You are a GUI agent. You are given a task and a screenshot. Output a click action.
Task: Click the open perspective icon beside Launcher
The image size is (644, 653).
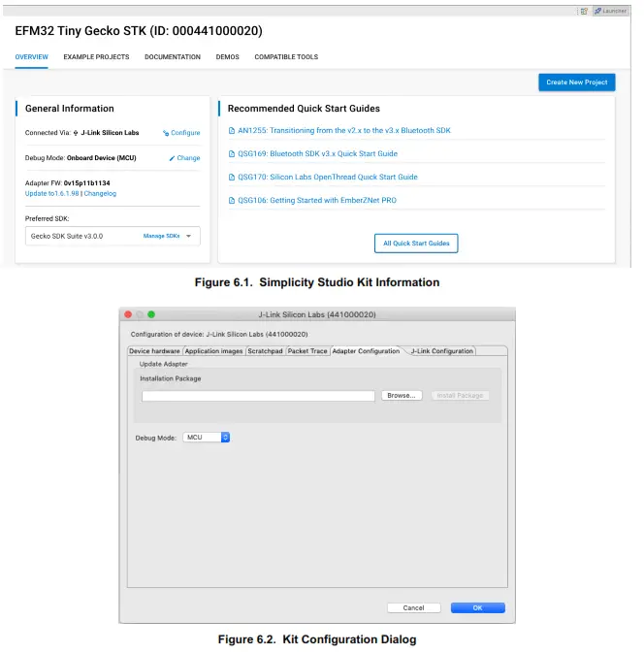point(585,10)
